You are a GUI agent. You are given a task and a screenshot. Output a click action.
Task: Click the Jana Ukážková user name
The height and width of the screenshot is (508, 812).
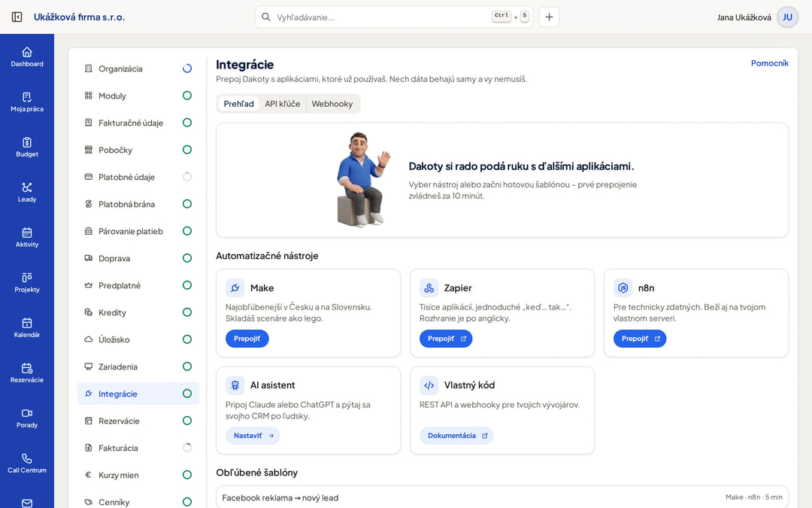pyautogui.click(x=744, y=17)
